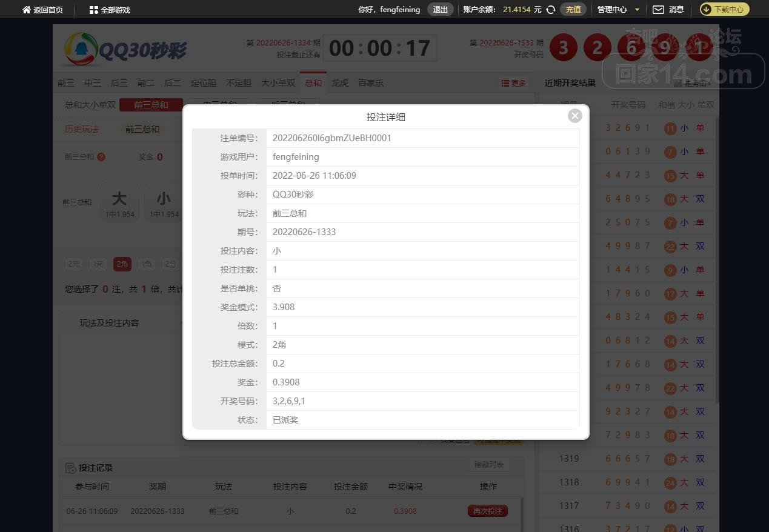The height and width of the screenshot is (532, 769).
Task: Expand the 更多 play types menu
Action: [514, 83]
